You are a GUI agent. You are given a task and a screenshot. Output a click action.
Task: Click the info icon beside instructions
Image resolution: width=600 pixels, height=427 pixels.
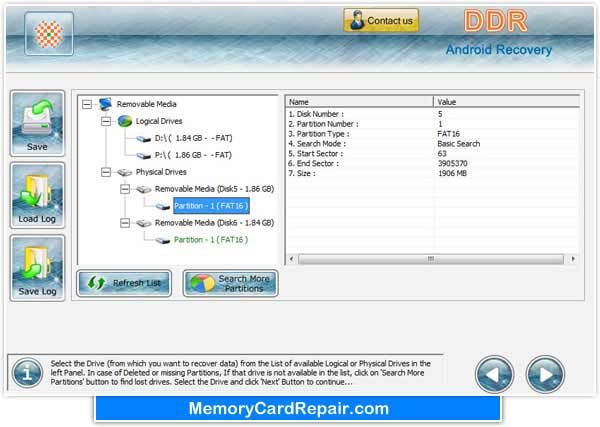(27, 373)
